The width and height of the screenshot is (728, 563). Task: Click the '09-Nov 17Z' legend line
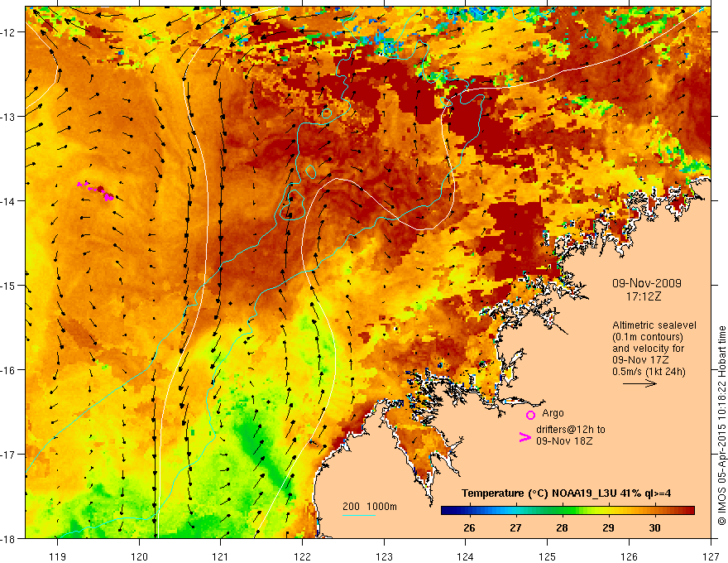[x=639, y=360]
